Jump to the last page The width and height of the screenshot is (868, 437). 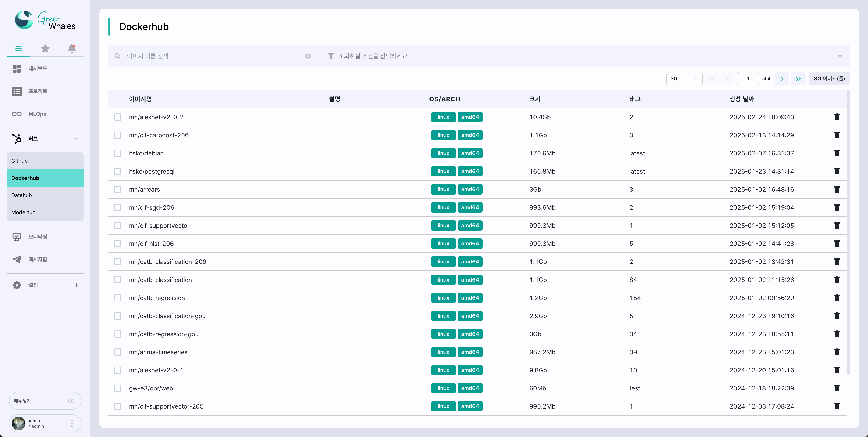pos(798,78)
